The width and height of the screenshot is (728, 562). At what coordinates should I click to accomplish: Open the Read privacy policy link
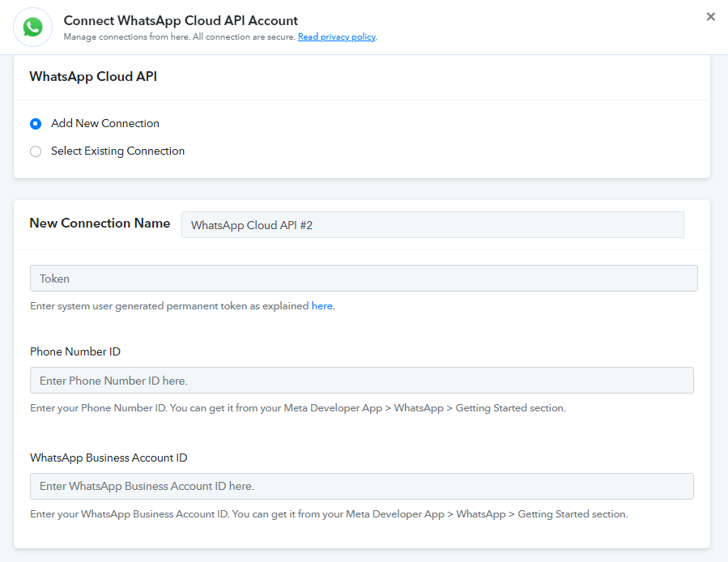point(337,36)
